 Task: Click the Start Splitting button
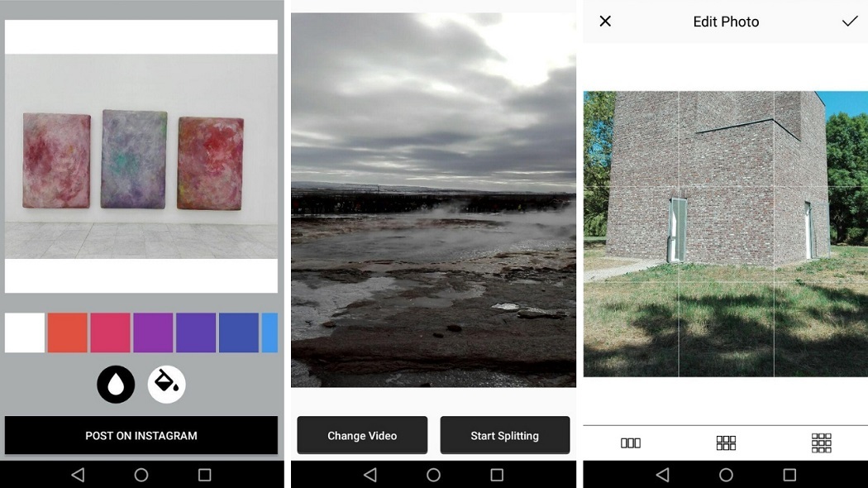pyautogui.click(x=505, y=435)
